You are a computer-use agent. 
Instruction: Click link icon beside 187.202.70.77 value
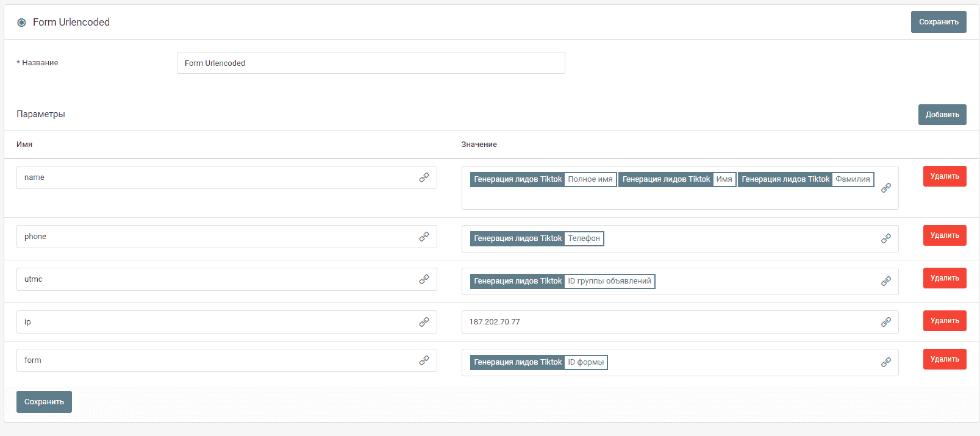click(886, 322)
